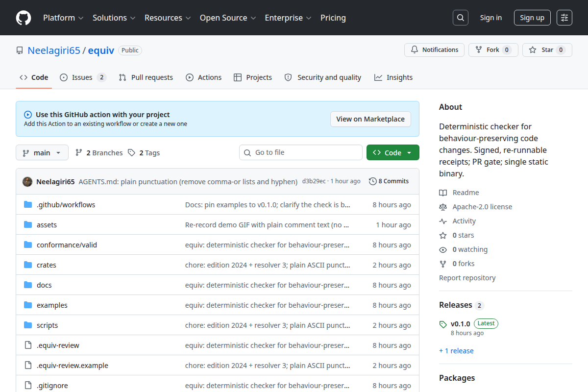Click the fork icon beside 0 forks
Viewport: 588px width, 392px height.
[443, 264]
